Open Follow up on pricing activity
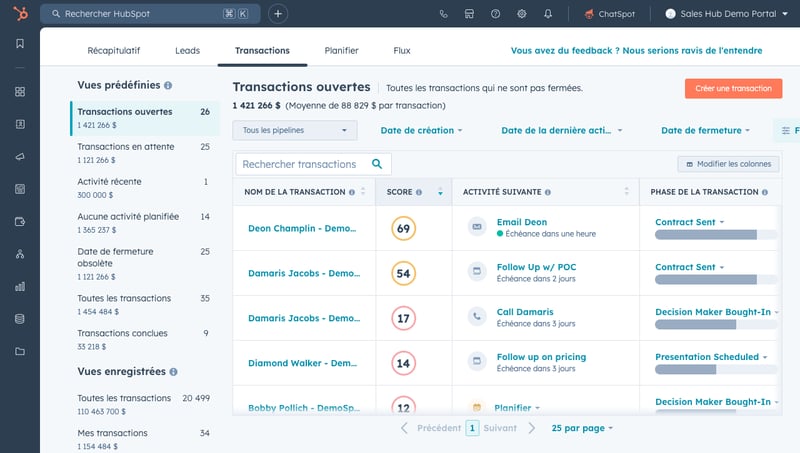Image resolution: width=800 pixels, height=453 pixels. coord(541,357)
